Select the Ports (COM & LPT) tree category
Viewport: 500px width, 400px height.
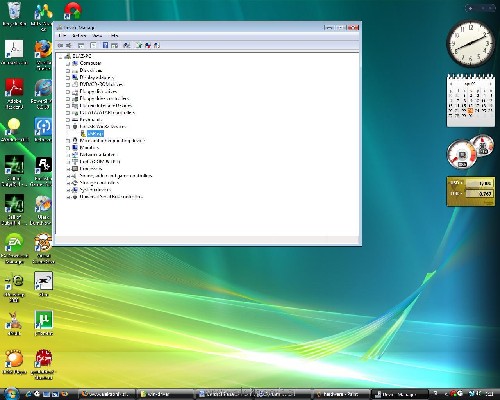click(x=100, y=162)
